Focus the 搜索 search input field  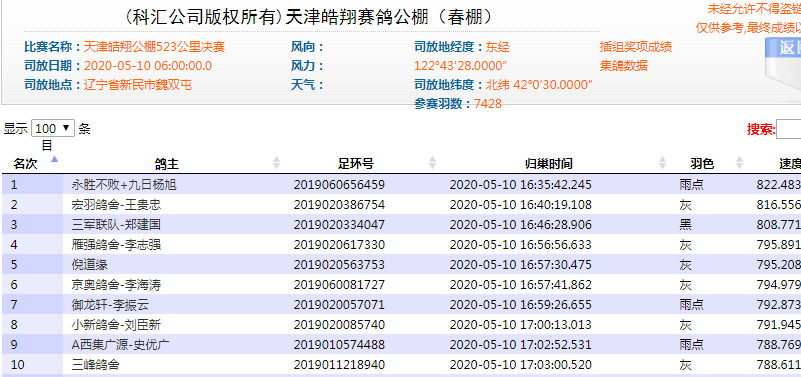click(789, 129)
